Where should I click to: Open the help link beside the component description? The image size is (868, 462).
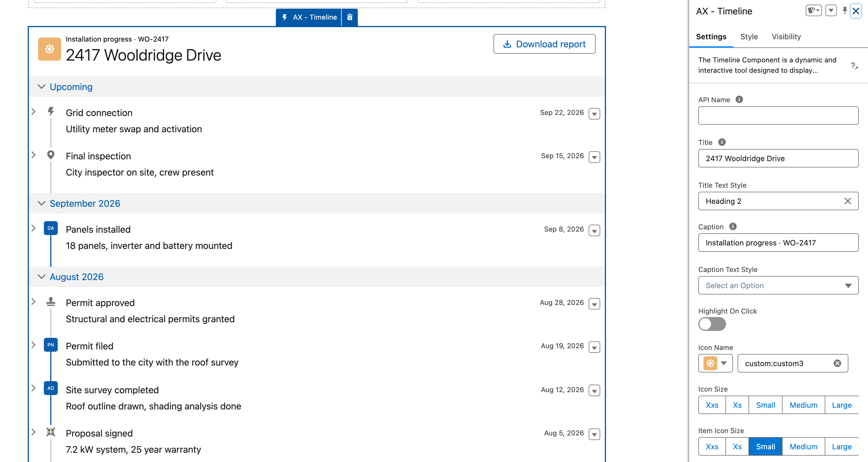point(854,66)
